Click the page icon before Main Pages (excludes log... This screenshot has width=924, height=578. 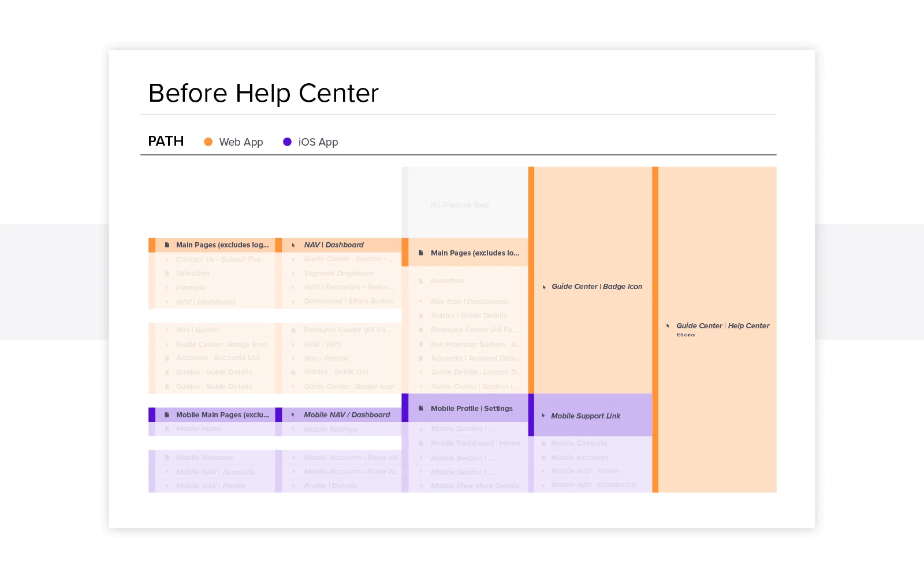(x=167, y=245)
